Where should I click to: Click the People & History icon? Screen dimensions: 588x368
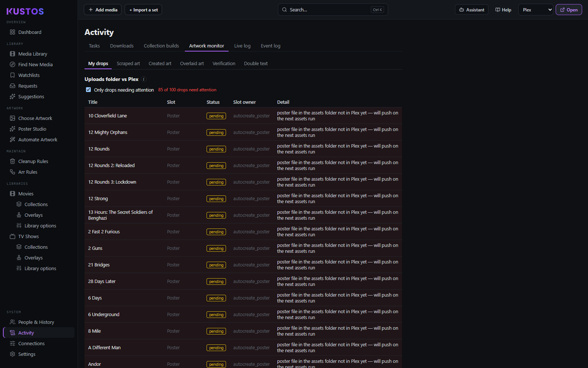click(12, 322)
